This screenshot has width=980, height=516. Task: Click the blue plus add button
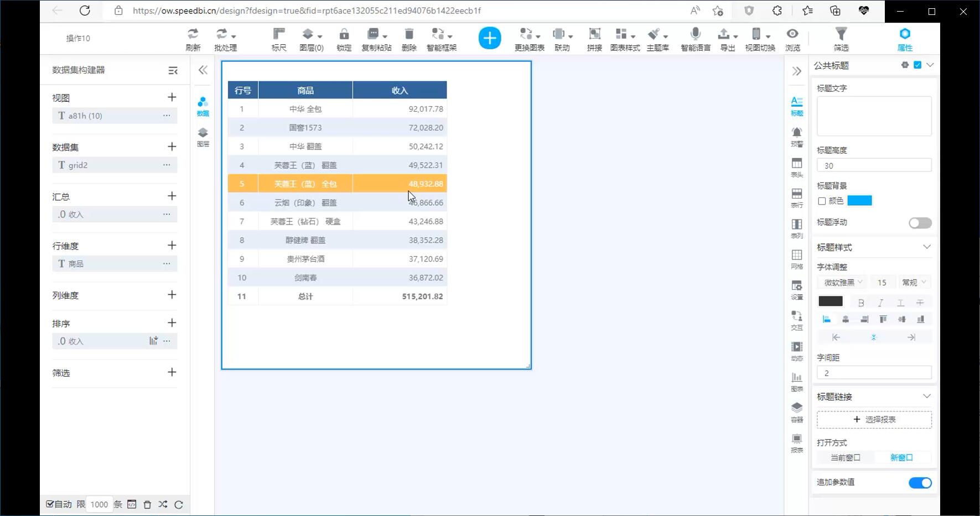pos(489,38)
